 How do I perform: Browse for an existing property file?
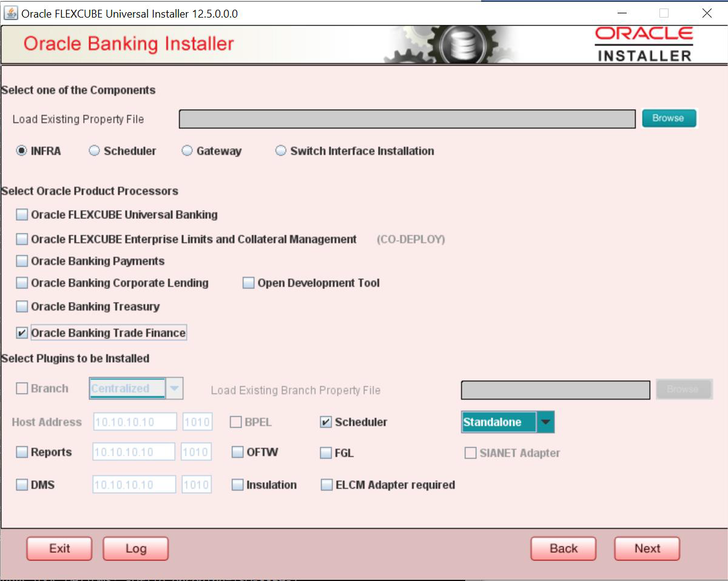(669, 119)
